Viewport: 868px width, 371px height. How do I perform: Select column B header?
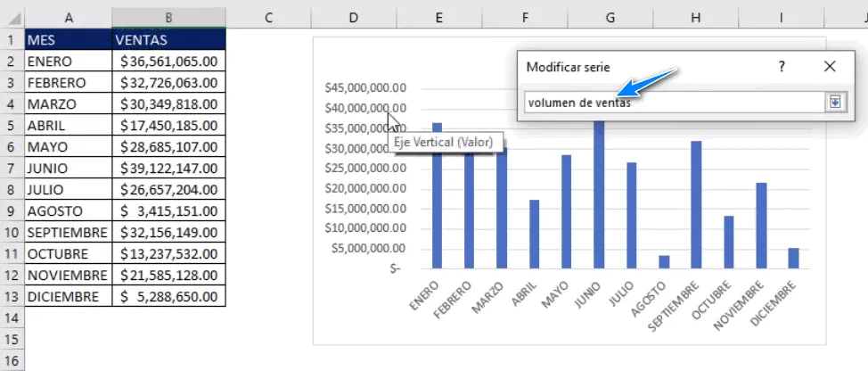tap(168, 18)
